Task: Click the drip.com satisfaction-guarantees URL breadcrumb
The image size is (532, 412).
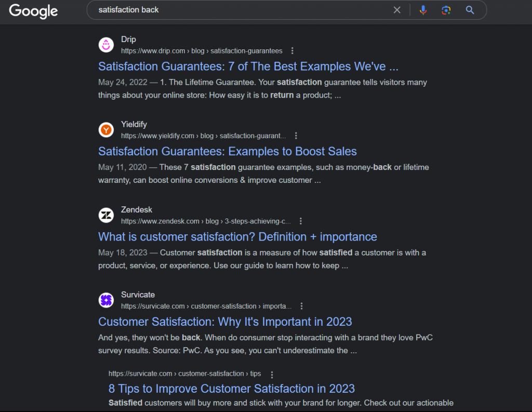Action: pos(202,51)
